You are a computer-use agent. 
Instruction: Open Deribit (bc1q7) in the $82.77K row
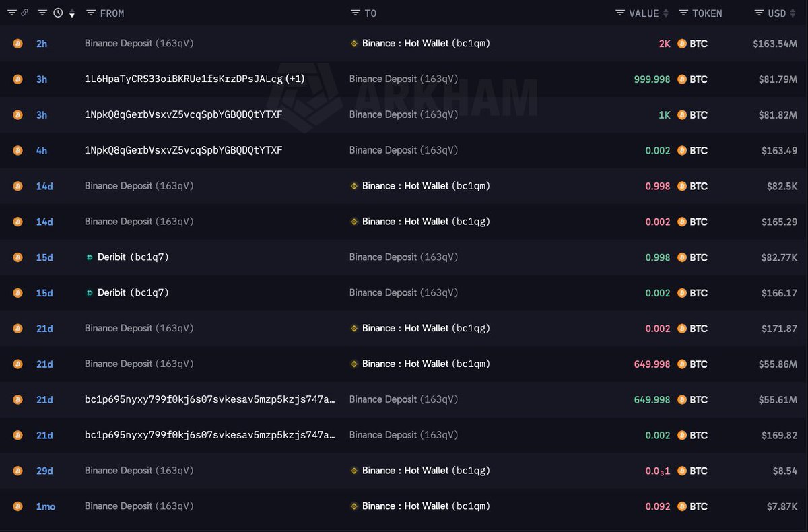point(133,257)
